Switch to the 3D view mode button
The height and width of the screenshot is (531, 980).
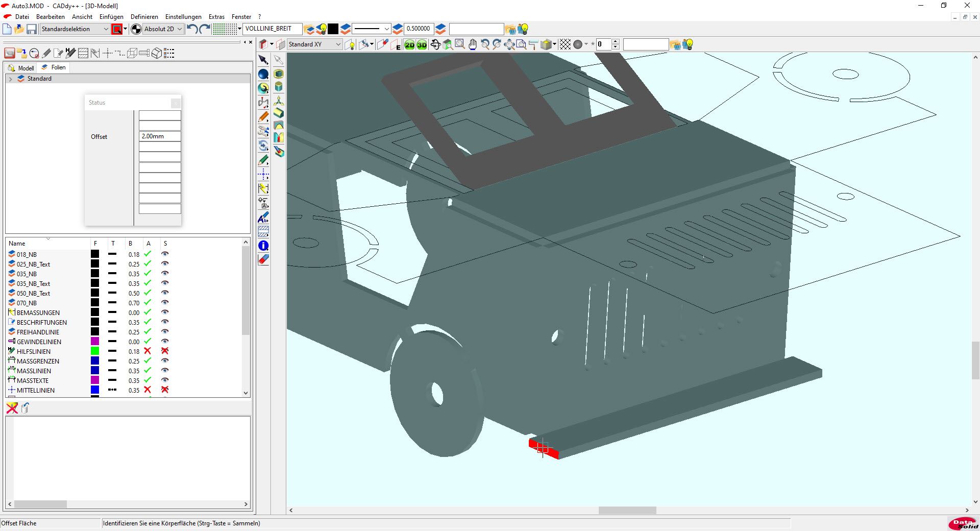[x=422, y=45]
